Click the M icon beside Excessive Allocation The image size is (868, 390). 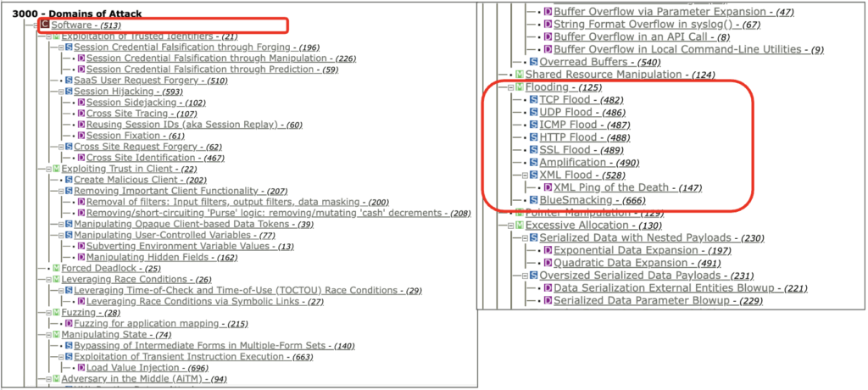pos(519,226)
